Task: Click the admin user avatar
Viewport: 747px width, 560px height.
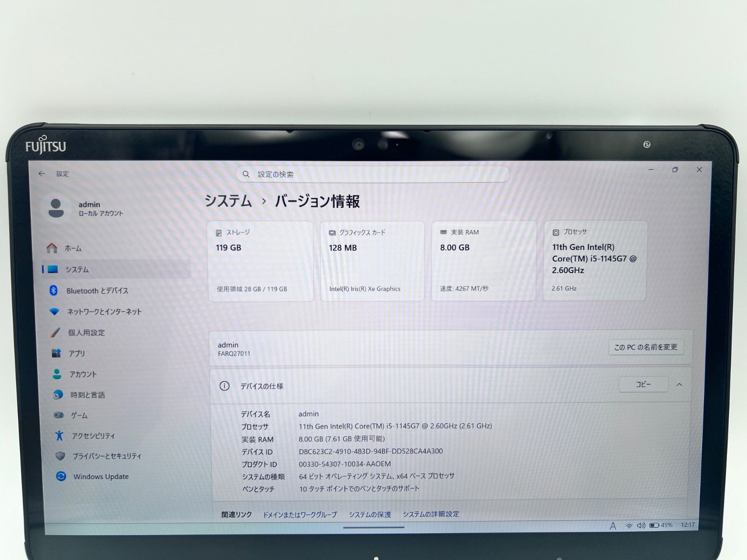Action: point(56,208)
